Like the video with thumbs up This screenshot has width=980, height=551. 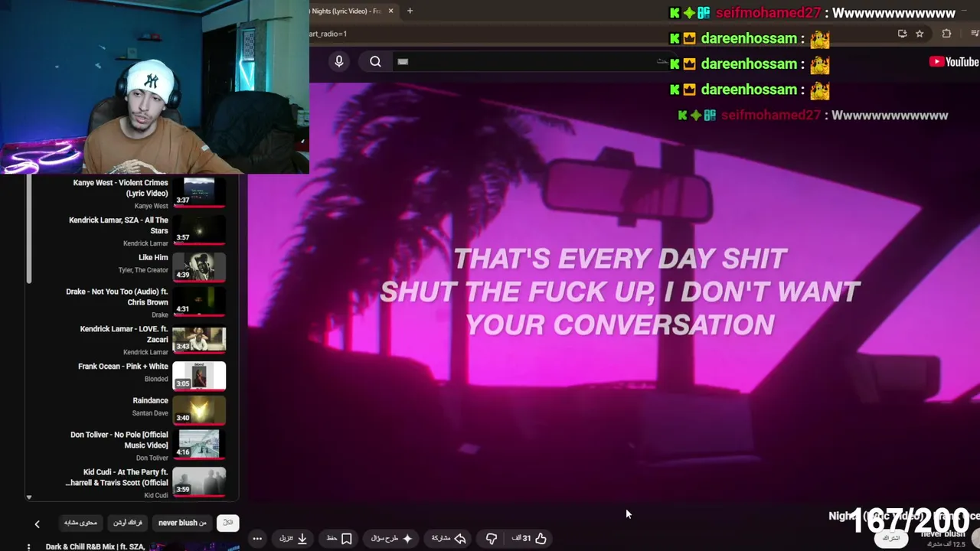pyautogui.click(x=541, y=538)
